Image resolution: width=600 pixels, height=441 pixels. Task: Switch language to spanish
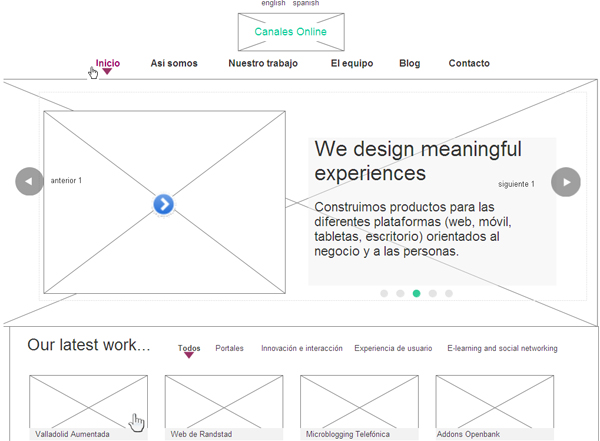[x=306, y=4]
